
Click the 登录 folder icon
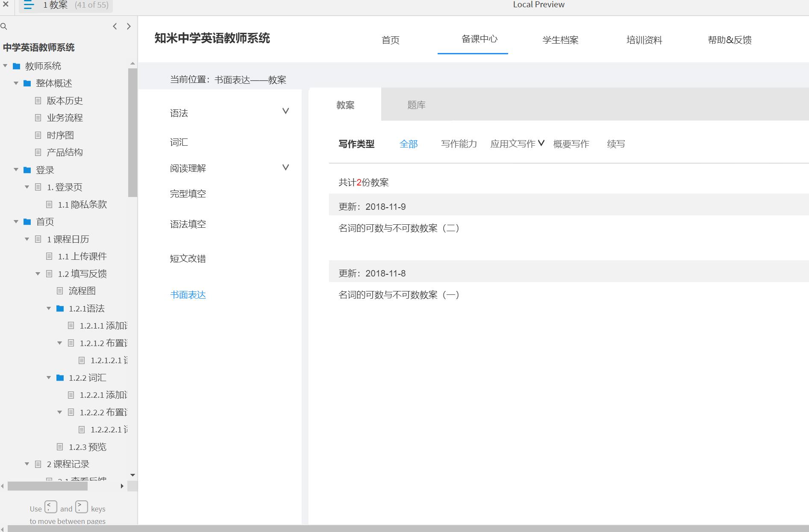pyautogui.click(x=27, y=170)
